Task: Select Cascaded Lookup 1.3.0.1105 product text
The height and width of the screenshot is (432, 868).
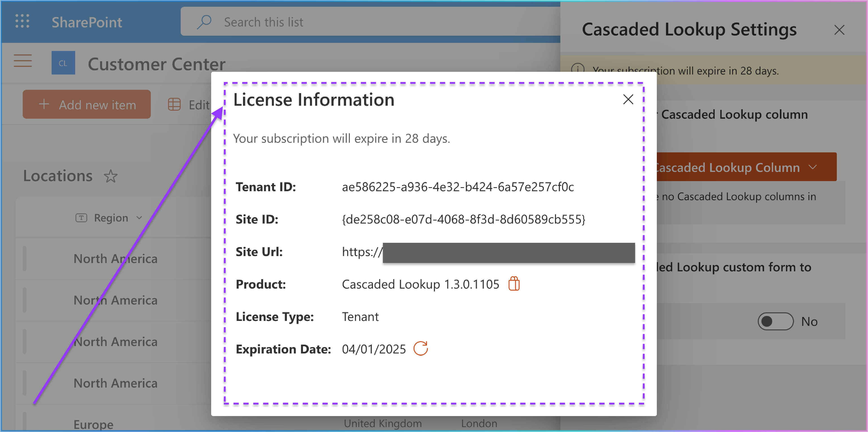Action: [x=420, y=284]
